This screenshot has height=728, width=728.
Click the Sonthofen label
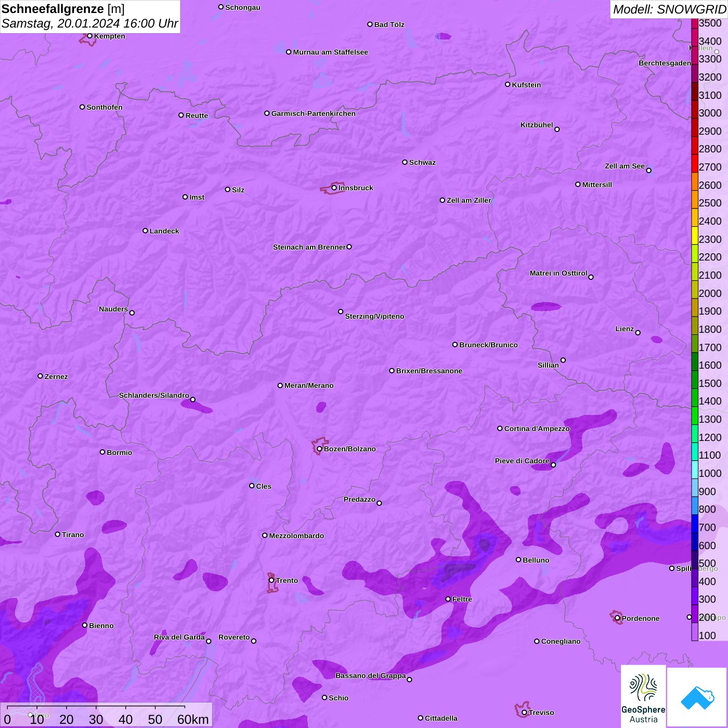coord(105,107)
